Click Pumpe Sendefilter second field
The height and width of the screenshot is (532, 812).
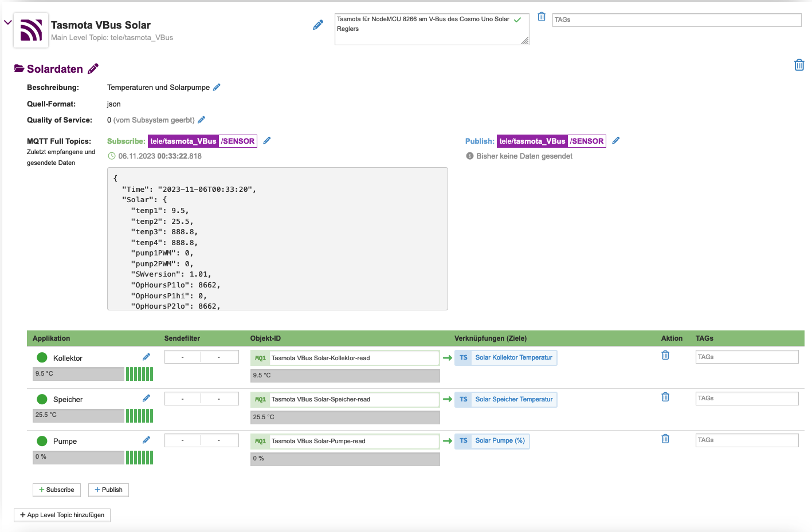coord(219,440)
